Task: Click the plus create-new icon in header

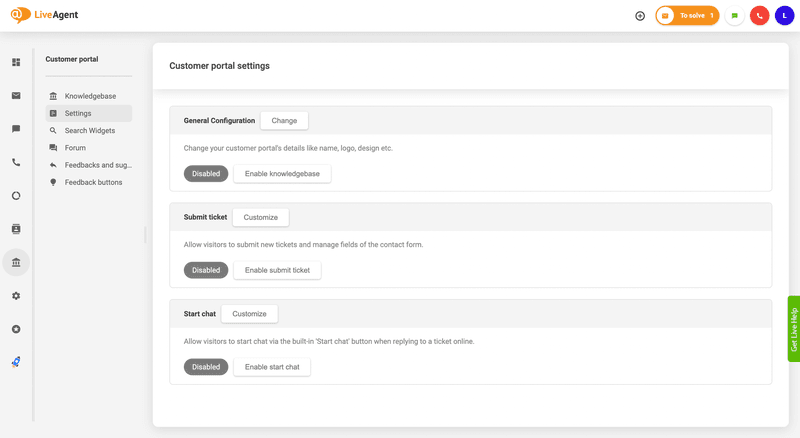Action: pos(640,16)
